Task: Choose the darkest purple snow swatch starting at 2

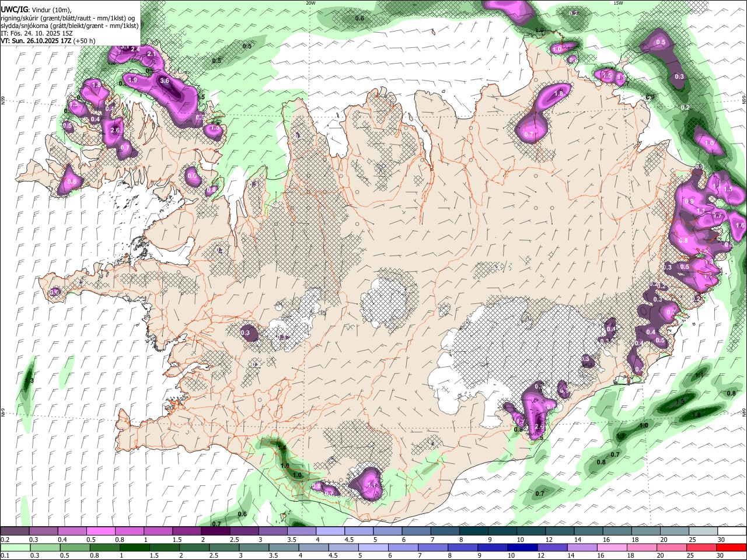Action: point(215,531)
